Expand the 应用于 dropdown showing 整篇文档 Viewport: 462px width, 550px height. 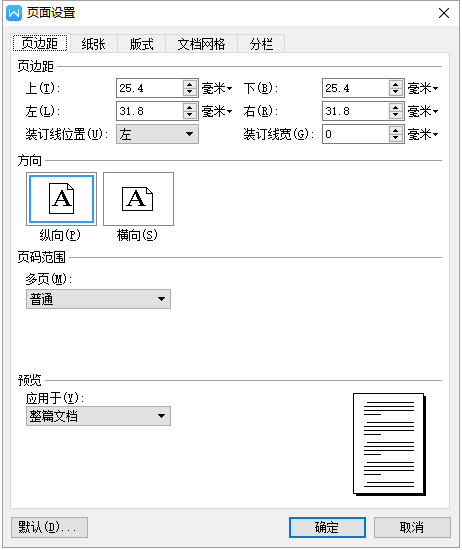(x=99, y=416)
